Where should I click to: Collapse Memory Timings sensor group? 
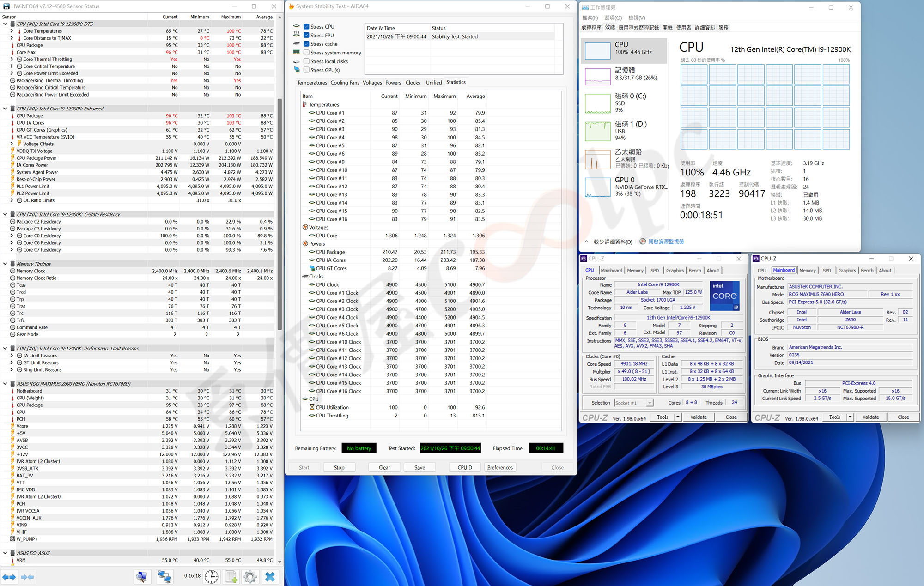click(5, 264)
